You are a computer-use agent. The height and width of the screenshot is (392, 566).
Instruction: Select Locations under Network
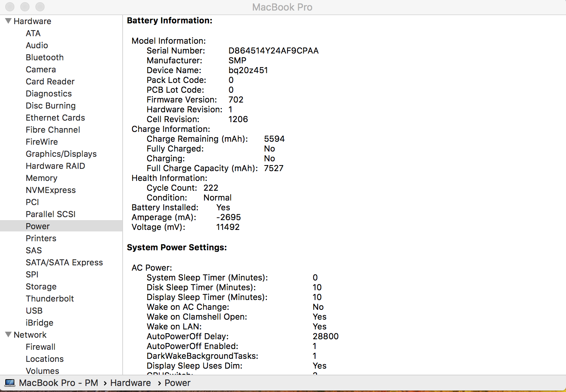click(x=45, y=359)
